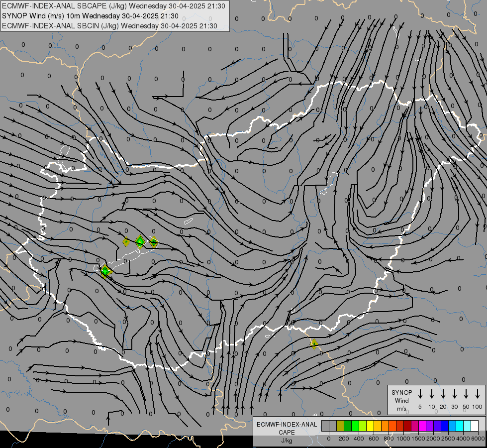Pick the purple swatch after the 1500 mark
Screen dimensions: 487x448
tap(429, 426)
